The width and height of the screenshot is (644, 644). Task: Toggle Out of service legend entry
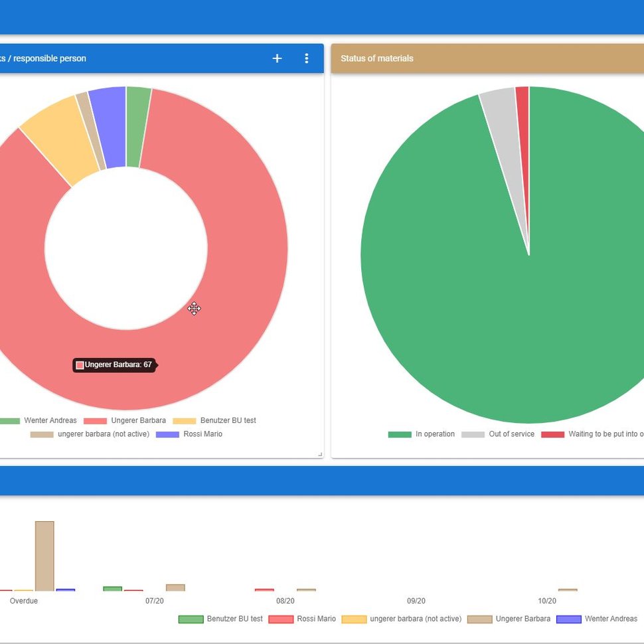click(x=498, y=434)
